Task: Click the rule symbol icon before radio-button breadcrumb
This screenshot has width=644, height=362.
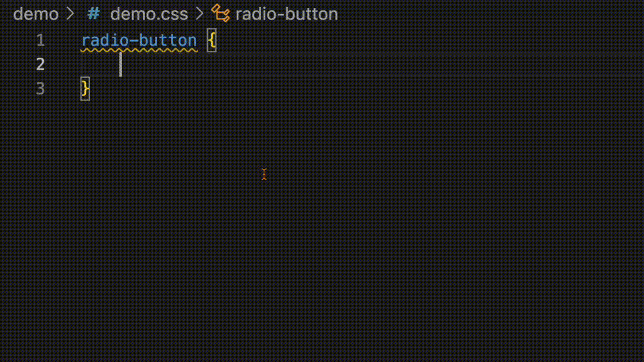Action: pyautogui.click(x=221, y=13)
